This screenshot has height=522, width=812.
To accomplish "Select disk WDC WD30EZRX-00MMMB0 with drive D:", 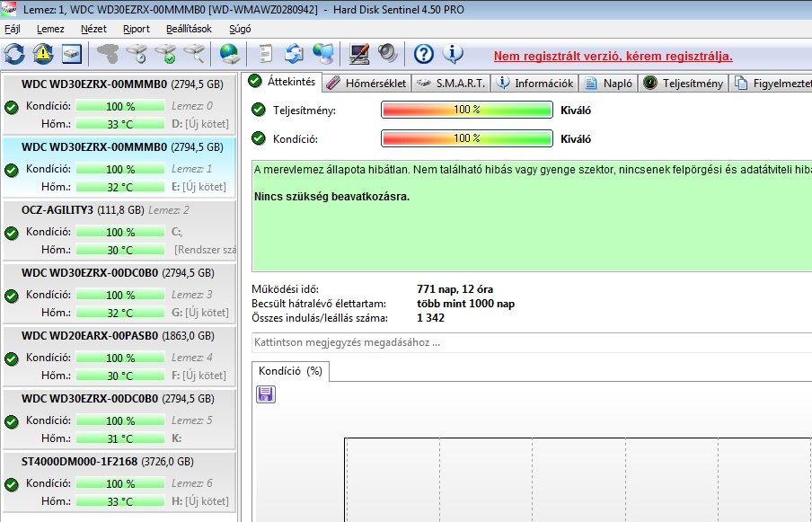I will [119, 103].
